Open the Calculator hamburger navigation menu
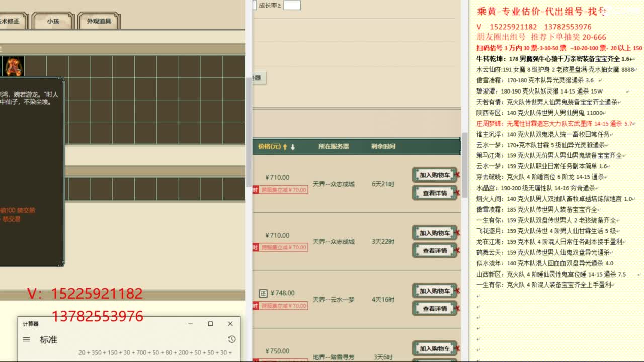The height and width of the screenshot is (362, 644). coord(26,340)
